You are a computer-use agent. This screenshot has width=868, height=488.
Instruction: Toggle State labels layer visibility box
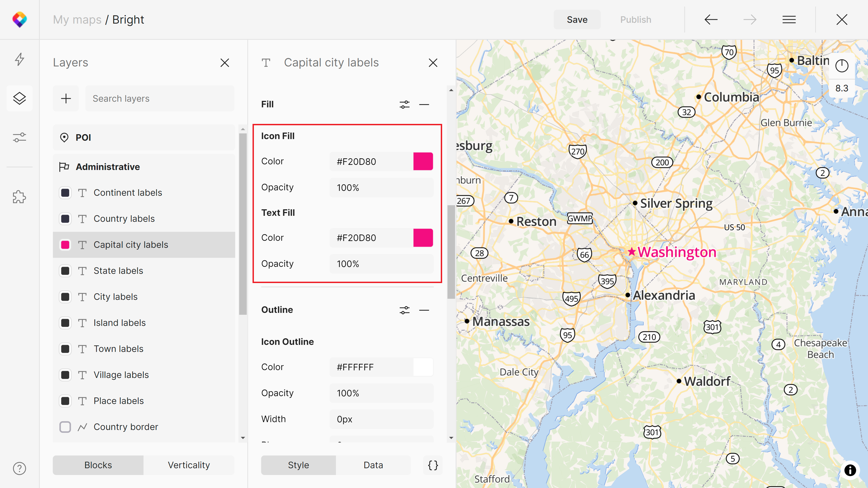65,271
